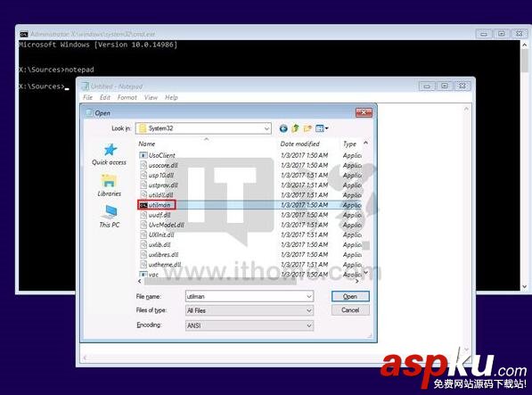
Task: Create a new folder icon
Action: (x=307, y=128)
